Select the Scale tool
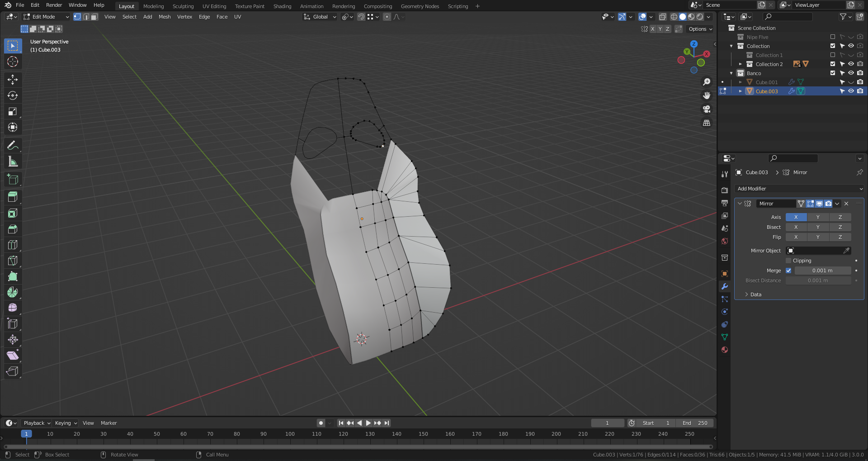 click(x=13, y=111)
